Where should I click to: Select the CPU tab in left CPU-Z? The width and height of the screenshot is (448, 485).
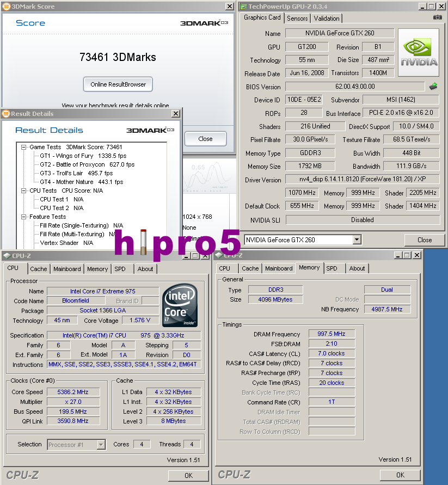13,268
